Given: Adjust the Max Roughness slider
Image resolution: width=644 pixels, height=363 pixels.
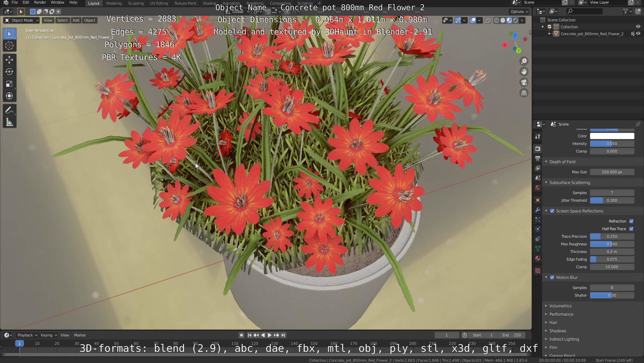Looking at the screenshot, I should coord(612,244).
